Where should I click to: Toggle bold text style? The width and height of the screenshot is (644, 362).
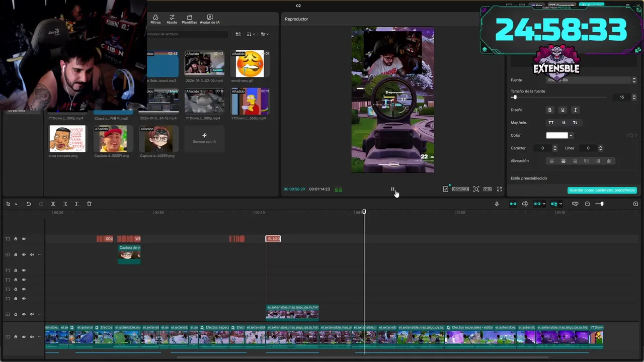(x=550, y=110)
